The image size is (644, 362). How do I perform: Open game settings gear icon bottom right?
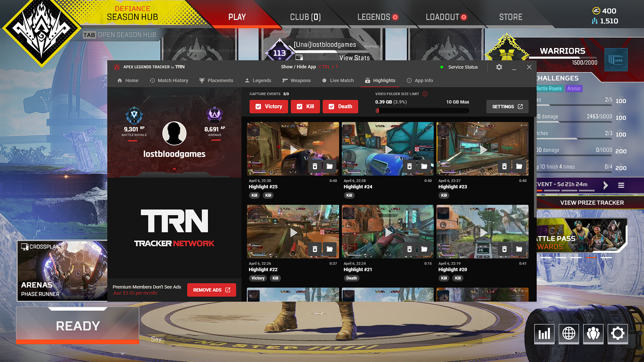[x=618, y=334]
